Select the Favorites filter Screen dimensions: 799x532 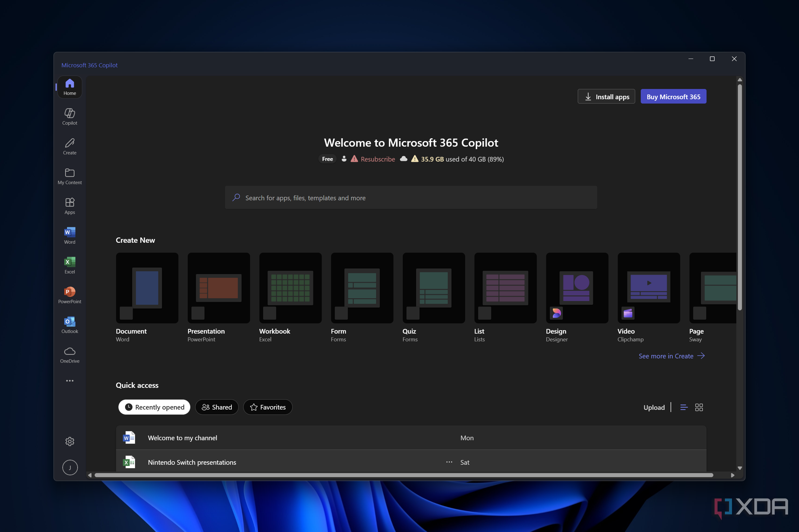pos(267,407)
